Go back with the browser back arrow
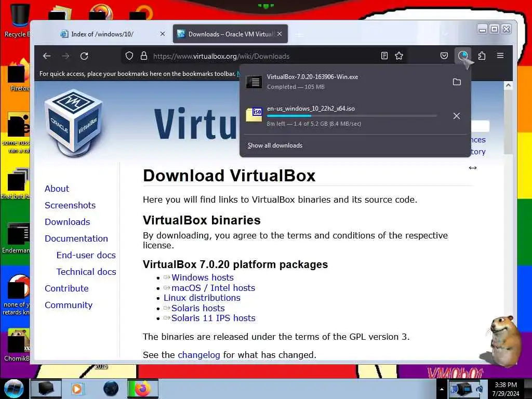 [x=47, y=56]
